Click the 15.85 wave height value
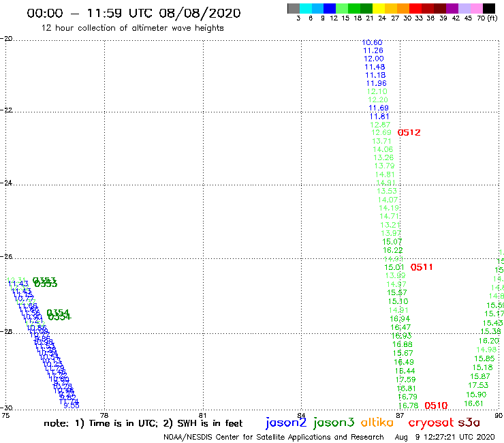This screenshot has height=443, width=504. tap(484, 358)
